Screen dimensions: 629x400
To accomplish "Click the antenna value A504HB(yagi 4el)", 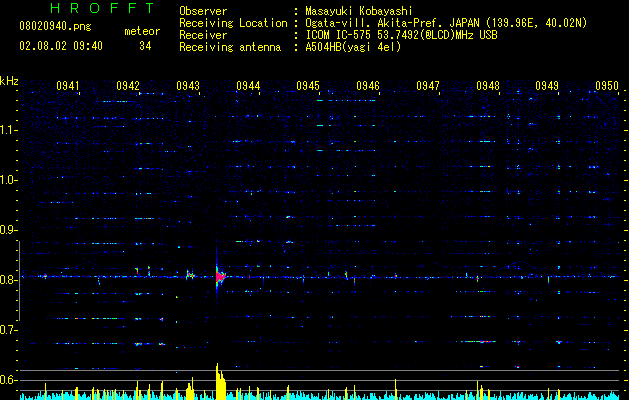I will [x=353, y=47].
